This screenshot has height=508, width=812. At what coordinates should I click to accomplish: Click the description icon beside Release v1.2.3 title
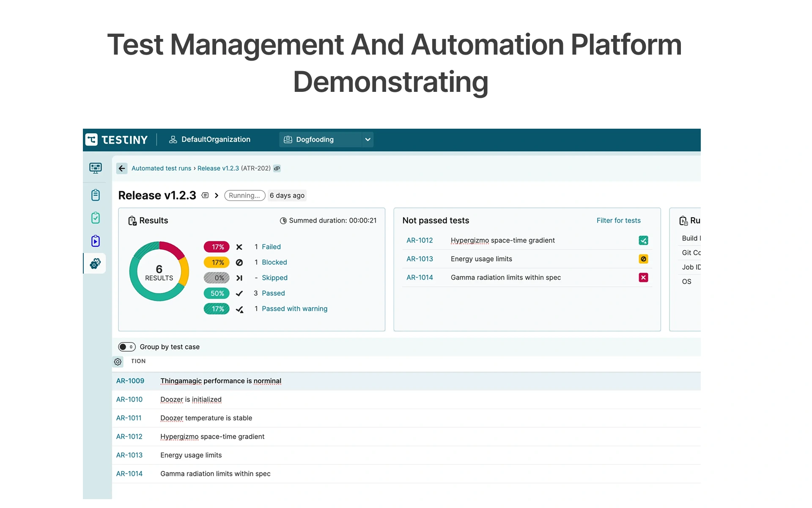(205, 196)
